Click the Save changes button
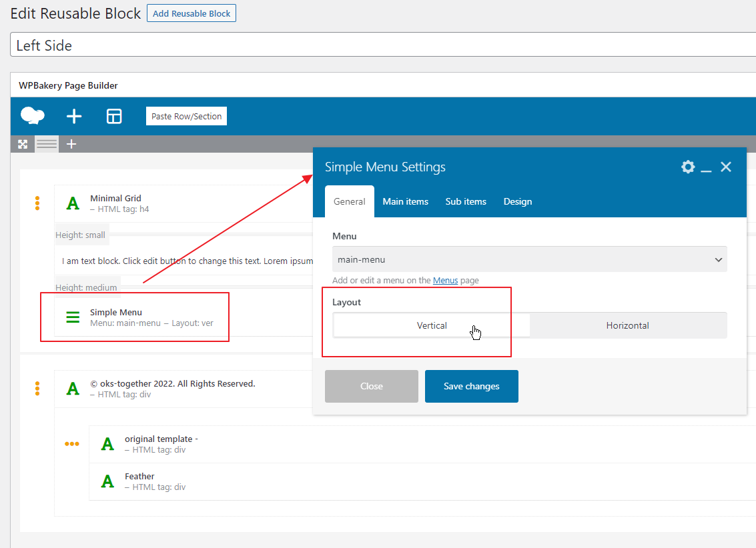This screenshot has height=548, width=756. [472, 386]
